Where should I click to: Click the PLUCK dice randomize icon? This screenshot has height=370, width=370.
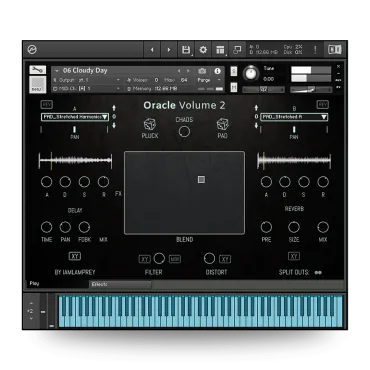[150, 124]
